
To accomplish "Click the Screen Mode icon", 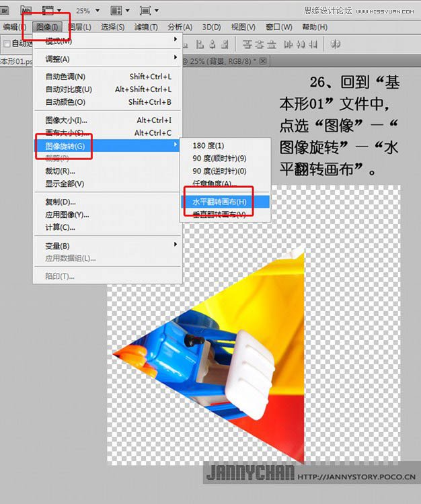I will 145,11.
